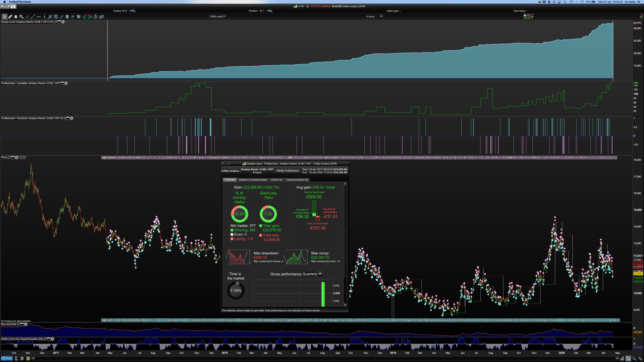644x362 pixels.
Task: Select the magnifier zoom tool
Action: (x=21, y=17)
